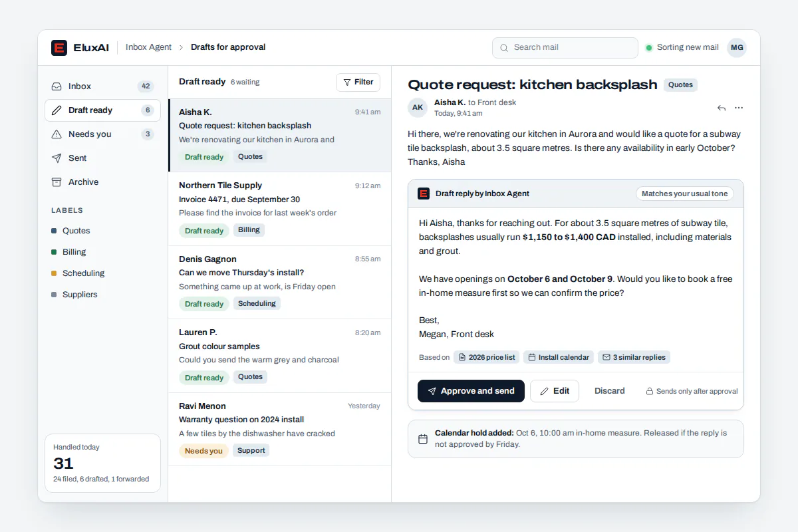Image resolution: width=798 pixels, height=532 pixels.
Task: Click the pencil icon beside Draft ready
Action: [x=57, y=110]
